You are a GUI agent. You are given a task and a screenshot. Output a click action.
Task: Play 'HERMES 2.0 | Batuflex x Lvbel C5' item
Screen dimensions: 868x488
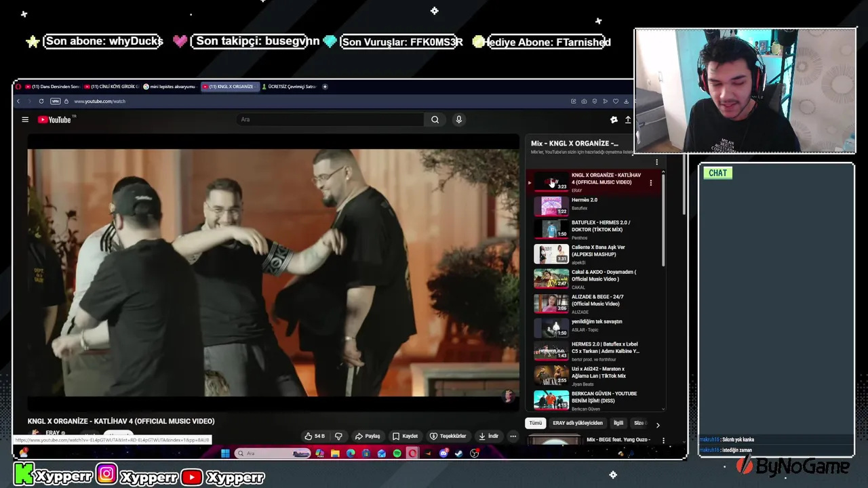[595, 350]
